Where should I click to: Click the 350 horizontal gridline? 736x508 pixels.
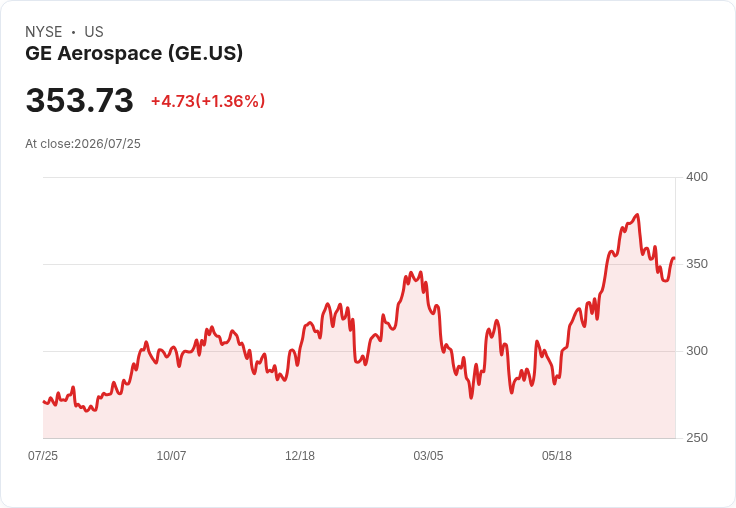click(x=359, y=264)
